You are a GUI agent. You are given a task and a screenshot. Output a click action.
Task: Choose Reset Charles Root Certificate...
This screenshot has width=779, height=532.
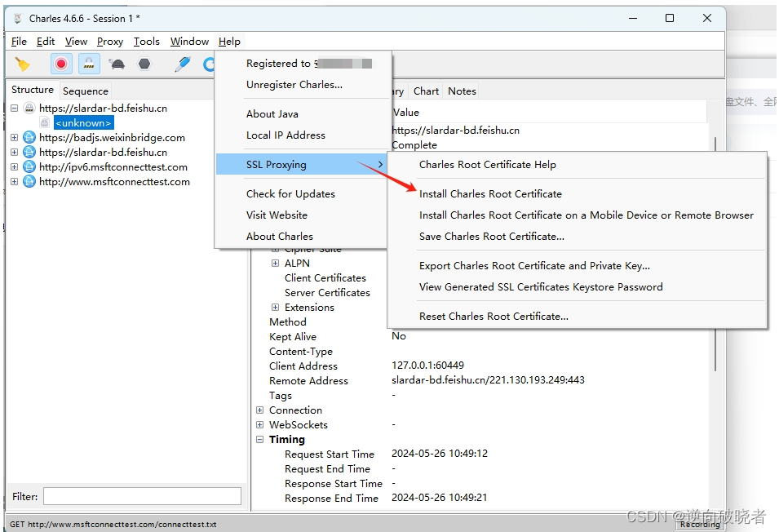[x=578, y=317]
